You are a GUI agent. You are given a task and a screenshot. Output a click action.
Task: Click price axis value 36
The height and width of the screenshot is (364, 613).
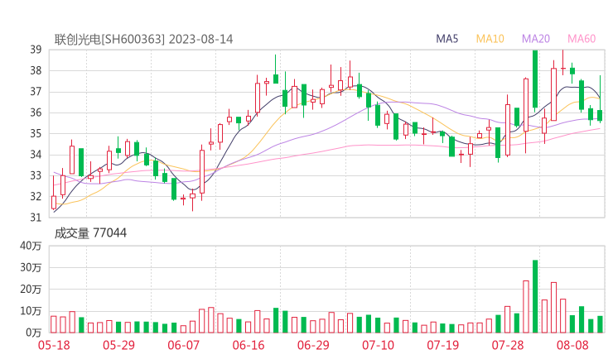click(36, 113)
